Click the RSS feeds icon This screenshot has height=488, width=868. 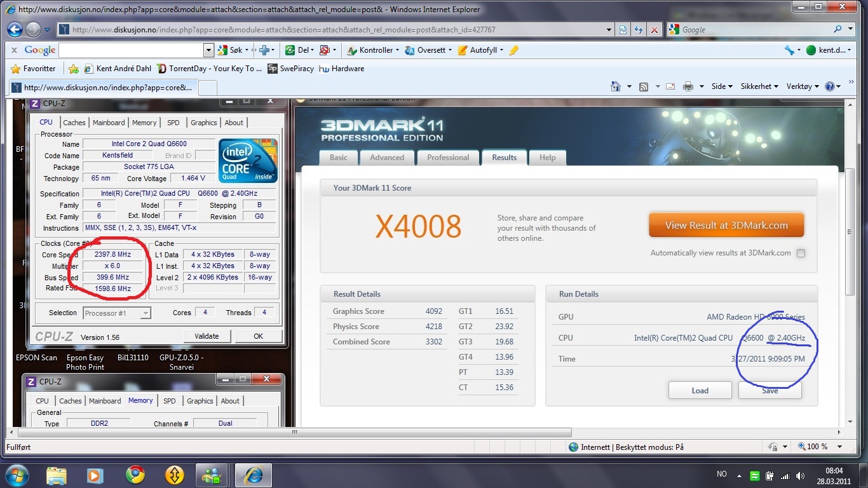(644, 86)
